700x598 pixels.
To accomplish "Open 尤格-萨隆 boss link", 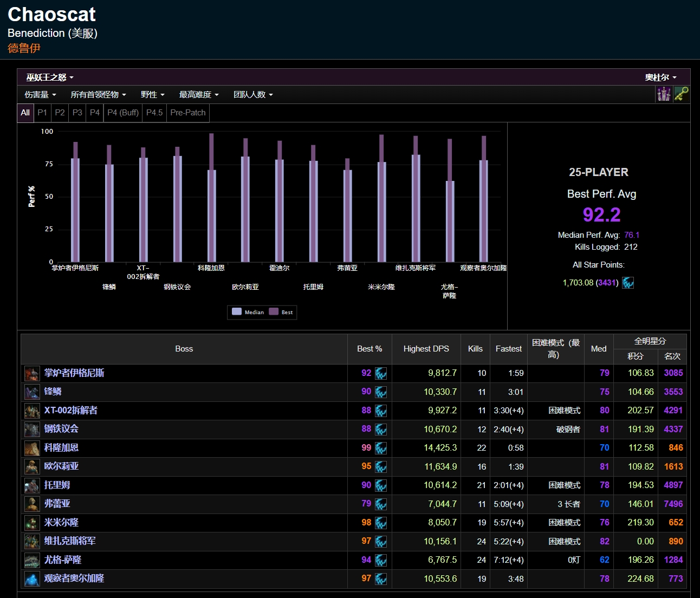I will tap(63, 560).
